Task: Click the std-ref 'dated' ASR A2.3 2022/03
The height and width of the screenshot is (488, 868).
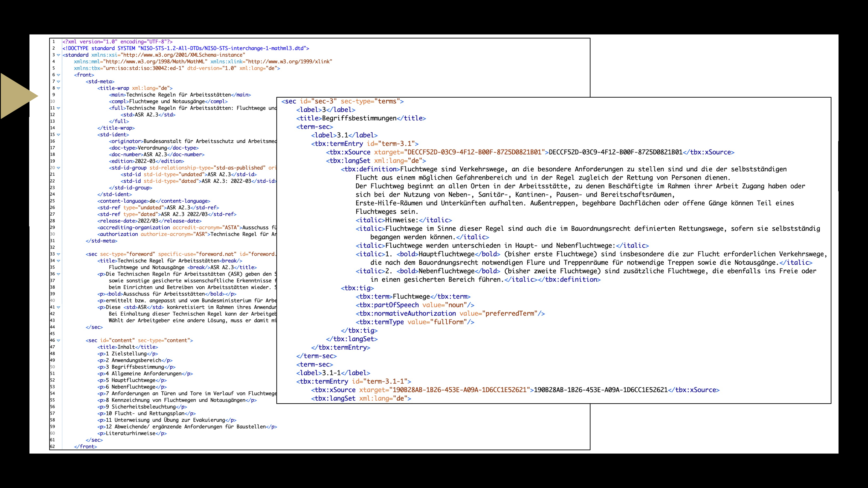Action: point(167,214)
